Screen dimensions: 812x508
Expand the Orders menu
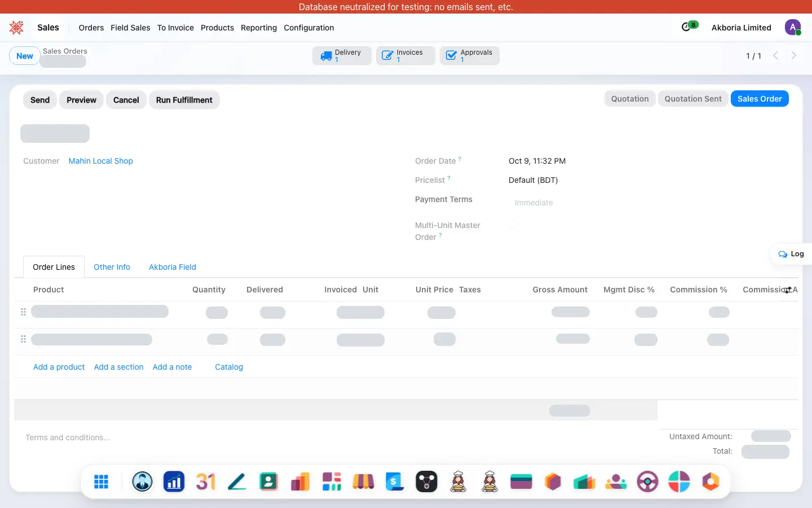tap(91, 28)
